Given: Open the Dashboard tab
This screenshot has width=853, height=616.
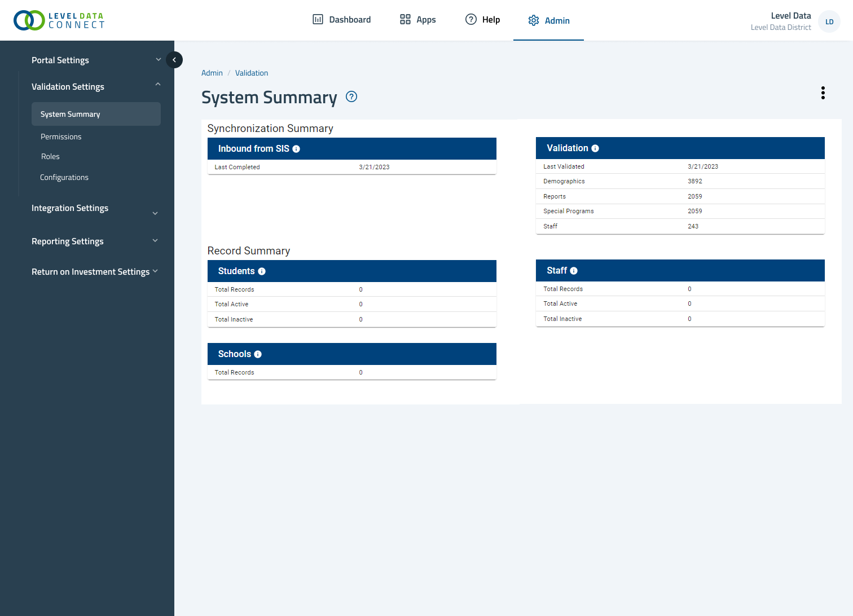Looking at the screenshot, I should pos(342,20).
